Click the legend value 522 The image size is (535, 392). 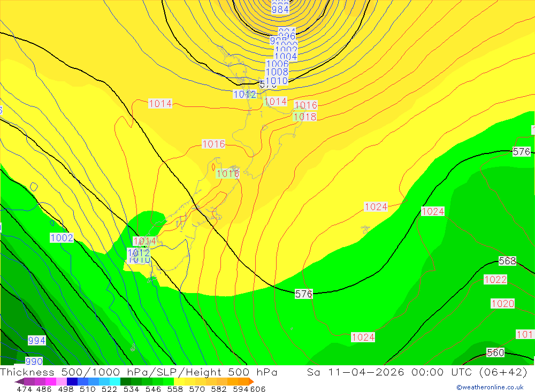(109, 389)
